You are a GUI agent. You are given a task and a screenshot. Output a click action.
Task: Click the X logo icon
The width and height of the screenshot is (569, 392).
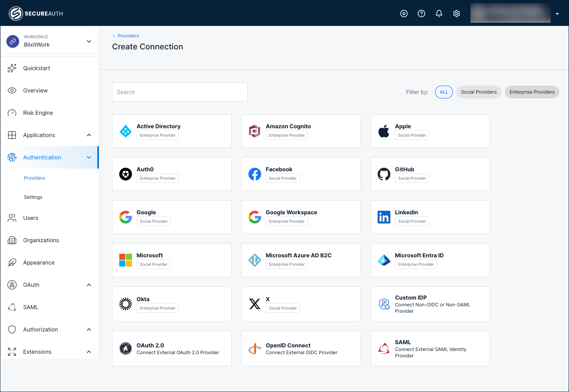click(x=255, y=304)
